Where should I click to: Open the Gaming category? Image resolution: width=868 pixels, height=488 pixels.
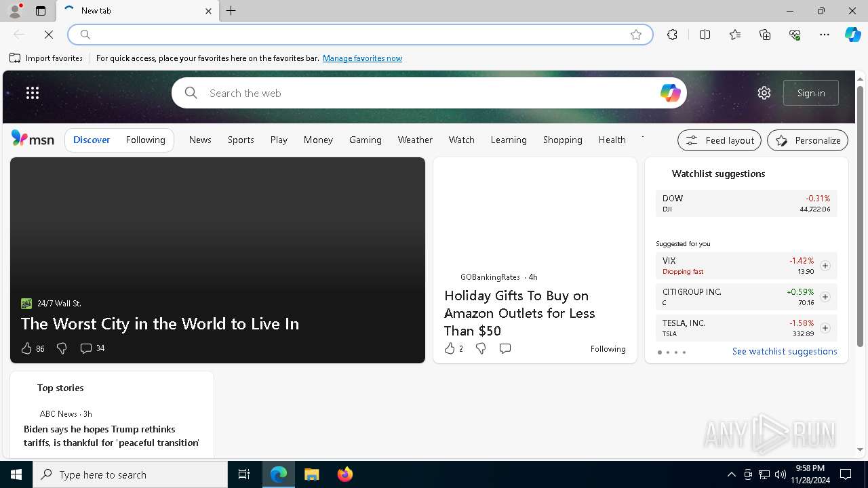pyautogui.click(x=366, y=140)
